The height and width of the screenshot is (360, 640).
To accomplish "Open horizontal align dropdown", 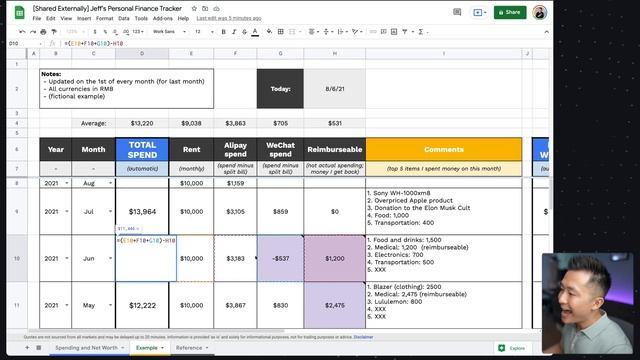I will pos(313,32).
